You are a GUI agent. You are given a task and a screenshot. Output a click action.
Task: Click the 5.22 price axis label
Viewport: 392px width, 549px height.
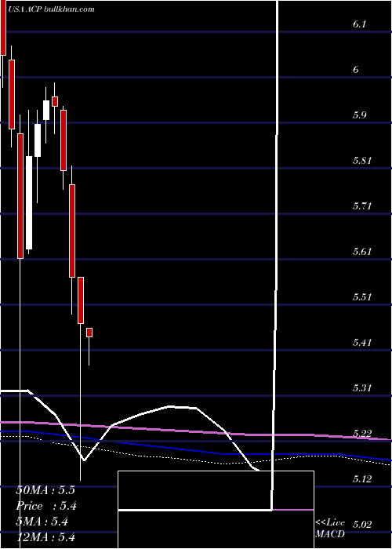click(361, 433)
